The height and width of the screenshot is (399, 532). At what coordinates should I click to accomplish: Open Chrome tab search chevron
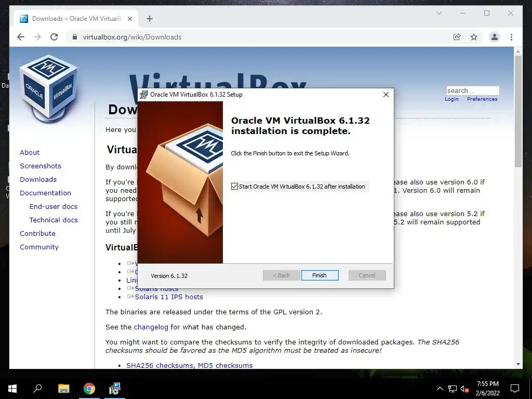[x=438, y=13]
